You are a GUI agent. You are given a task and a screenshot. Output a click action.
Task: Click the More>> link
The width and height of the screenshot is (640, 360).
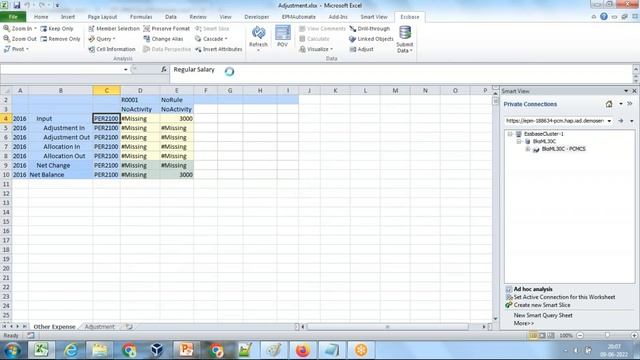pos(524,323)
